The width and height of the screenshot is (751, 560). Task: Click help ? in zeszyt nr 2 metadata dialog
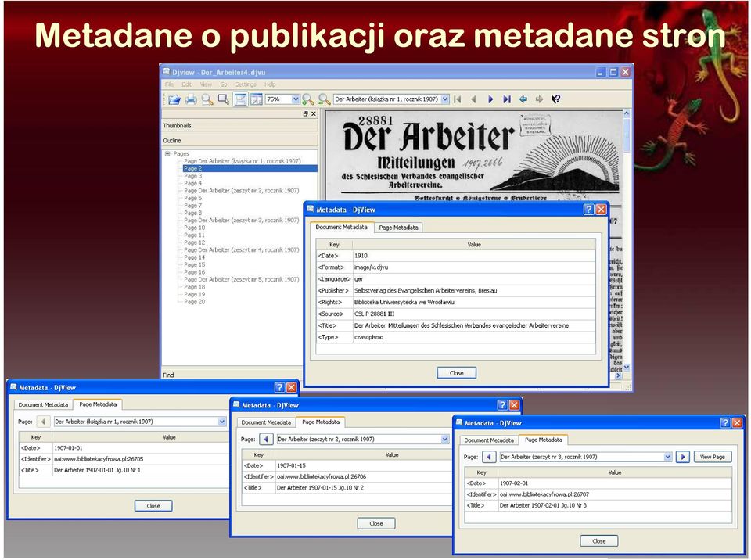tap(502, 405)
